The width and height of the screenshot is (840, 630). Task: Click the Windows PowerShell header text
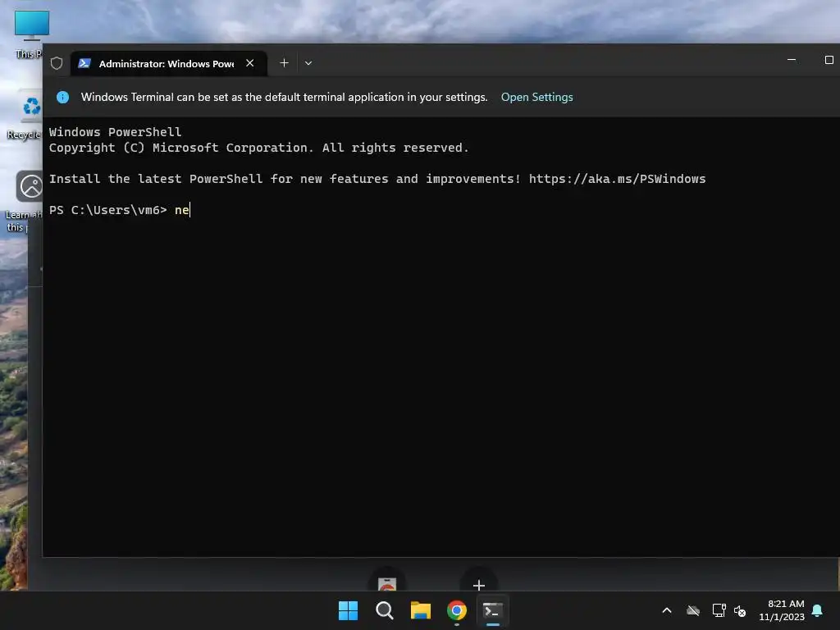click(x=115, y=132)
